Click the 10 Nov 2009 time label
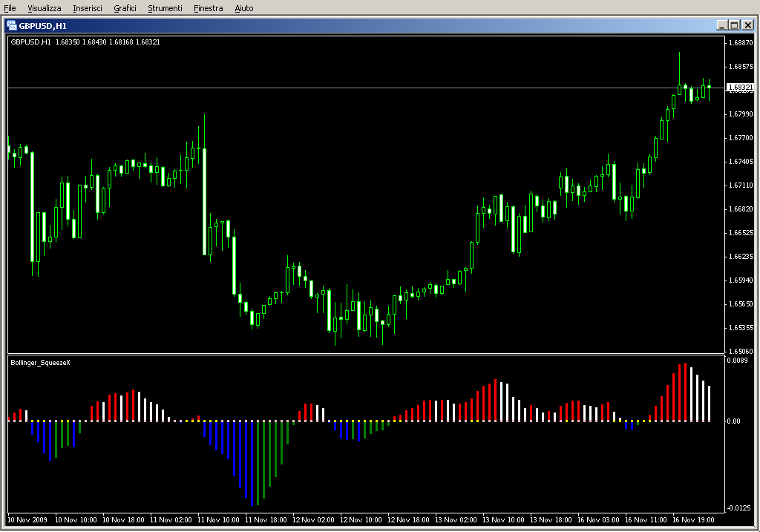The image size is (760, 532). pos(27,520)
